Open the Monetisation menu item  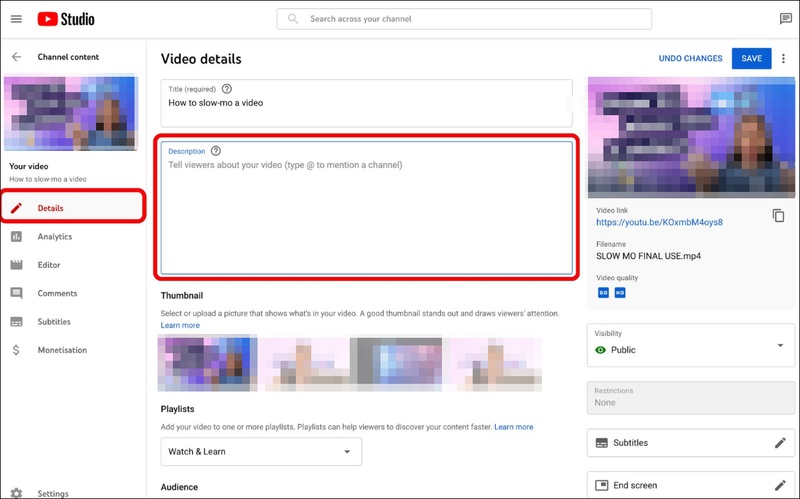click(x=73, y=350)
